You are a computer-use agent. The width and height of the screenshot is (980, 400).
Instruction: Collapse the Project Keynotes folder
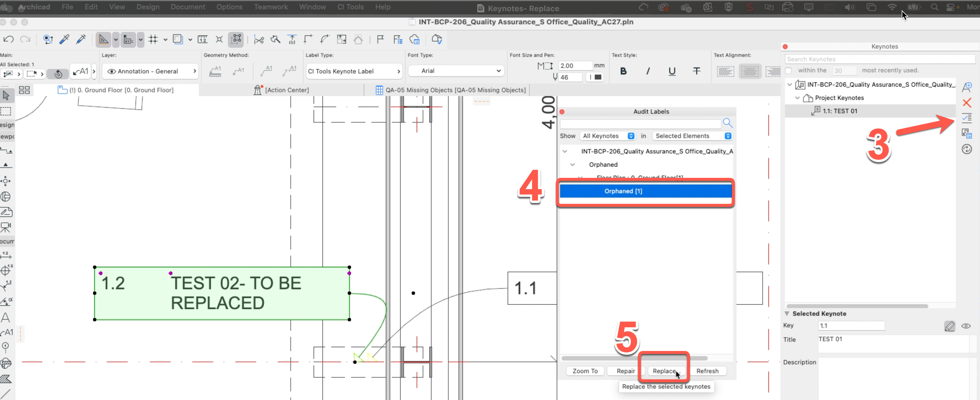pyautogui.click(x=797, y=98)
